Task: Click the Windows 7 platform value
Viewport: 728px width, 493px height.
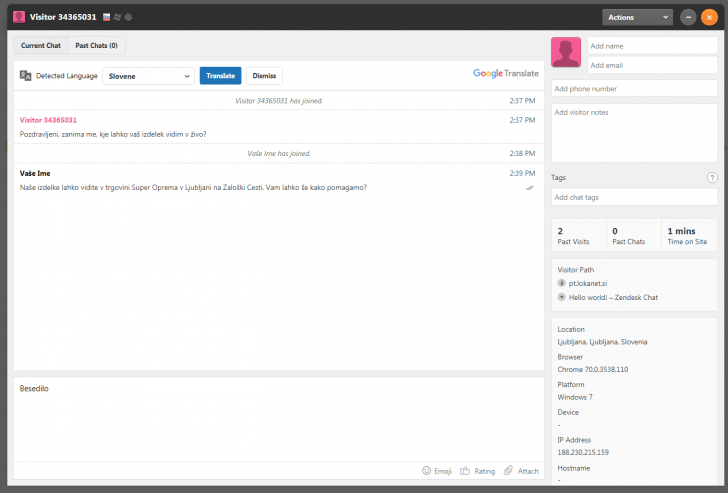Action: pyautogui.click(x=575, y=397)
